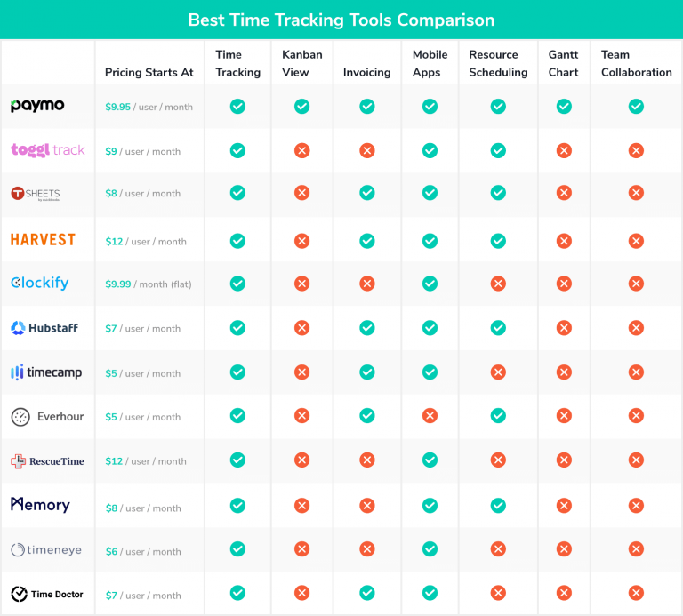
Task: Click Paymo's Gantt Chart green checkmark
Action: pos(563,107)
